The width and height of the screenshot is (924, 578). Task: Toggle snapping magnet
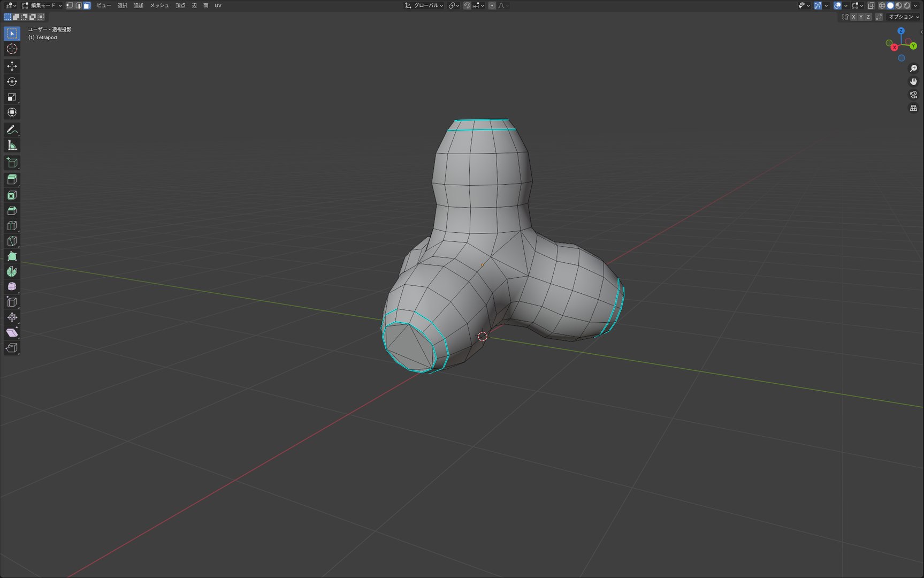(x=467, y=5)
